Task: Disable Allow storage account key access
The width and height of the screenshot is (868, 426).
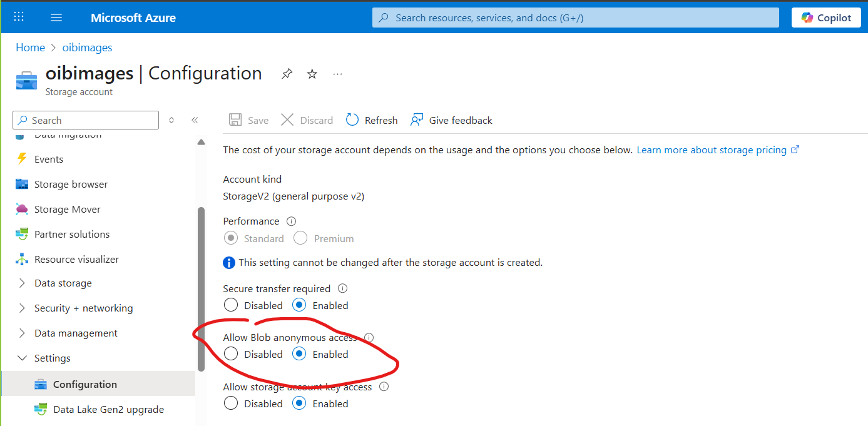Action: tap(230, 403)
